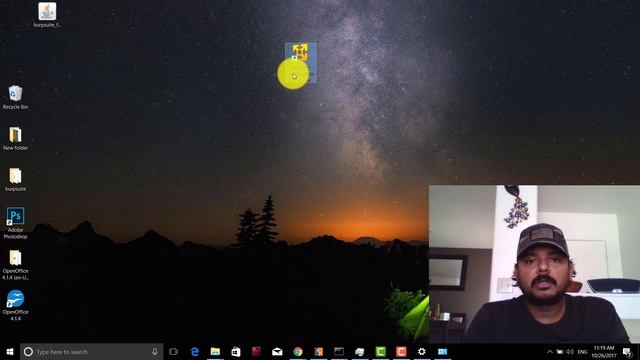Open the Windows Start menu
The height and width of the screenshot is (360, 640).
10,351
